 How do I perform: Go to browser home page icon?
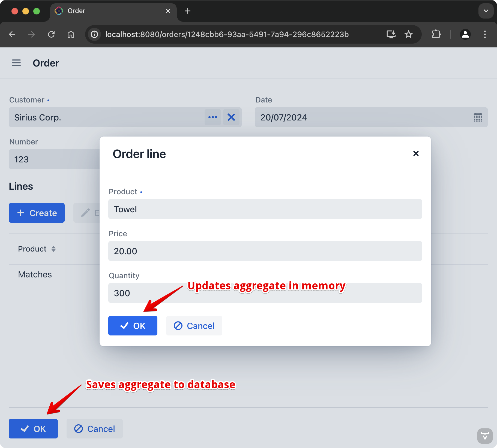pos(71,34)
